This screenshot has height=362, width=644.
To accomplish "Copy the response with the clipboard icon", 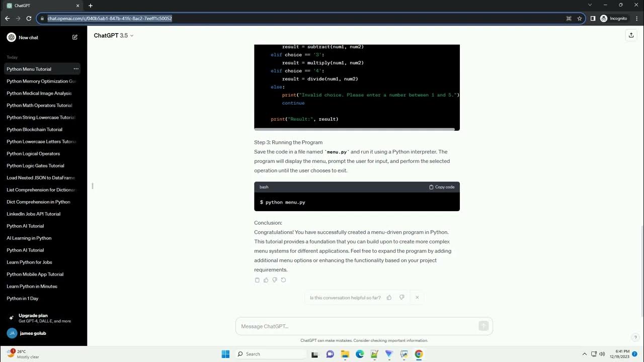I will [258, 280].
